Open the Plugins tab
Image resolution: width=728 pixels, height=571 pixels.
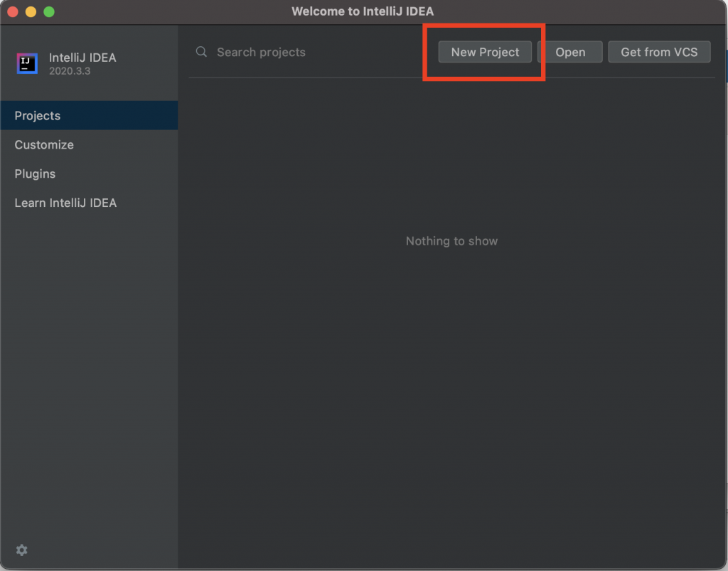(x=89, y=174)
